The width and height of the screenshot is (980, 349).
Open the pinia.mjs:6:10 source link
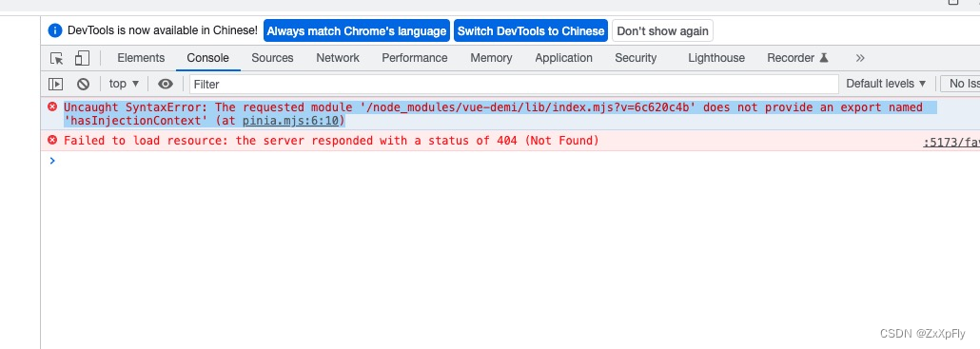pos(290,121)
